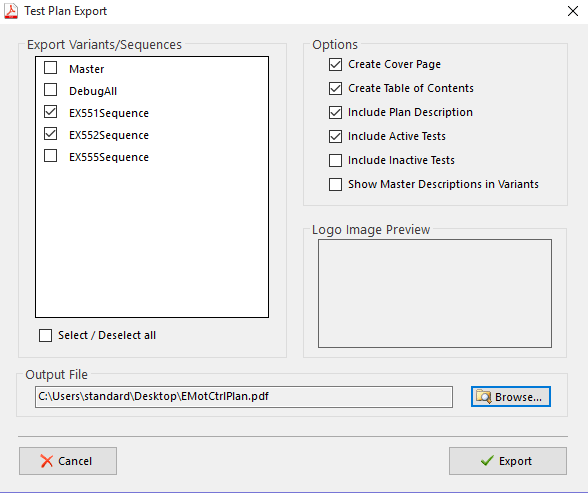The height and width of the screenshot is (493, 588).
Task: Uncheck the EX551Sequence checkbox
Action: tap(51, 112)
